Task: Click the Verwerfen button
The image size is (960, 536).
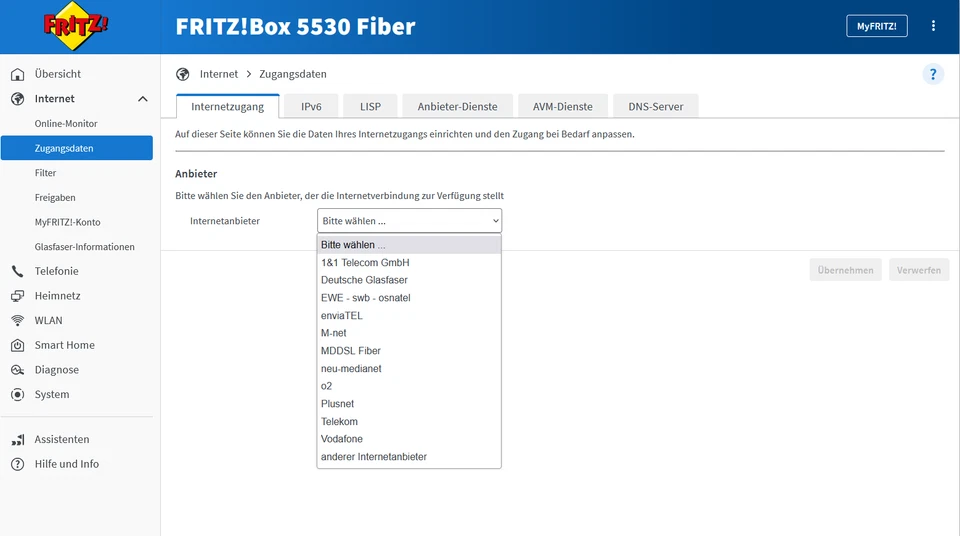Action: pyautogui.click(x=919, y=270)
